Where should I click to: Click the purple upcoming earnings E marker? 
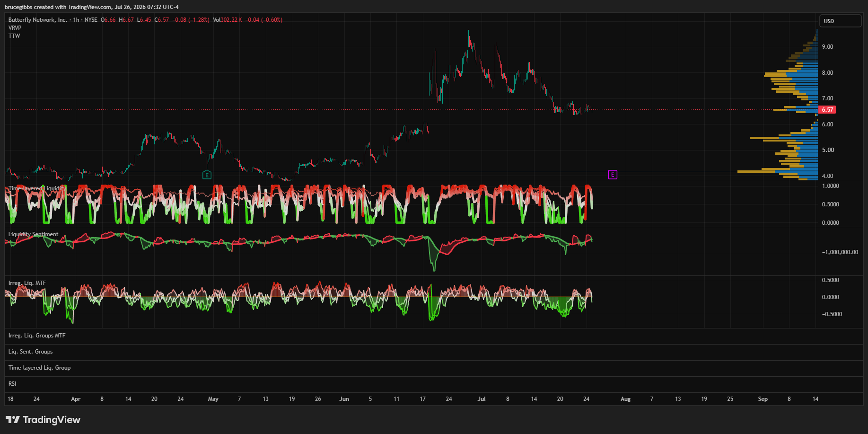pyautogui.click(x=613, y=175)
